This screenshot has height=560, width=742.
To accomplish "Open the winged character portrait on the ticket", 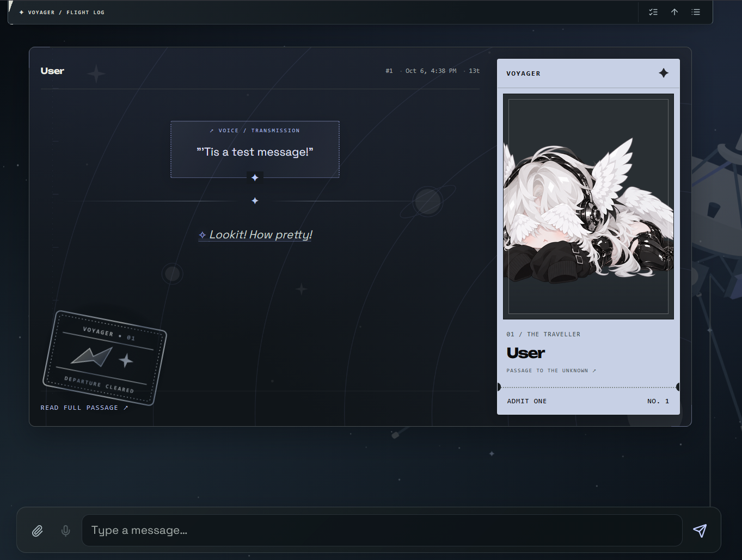I will click(588, 206).
